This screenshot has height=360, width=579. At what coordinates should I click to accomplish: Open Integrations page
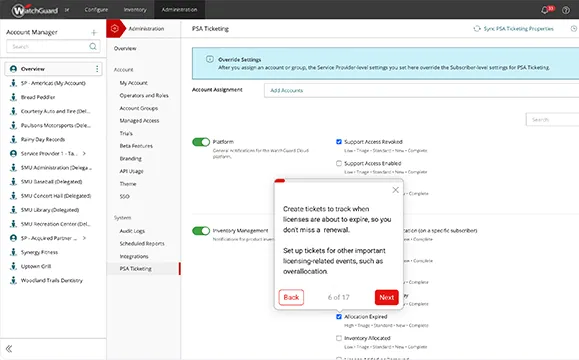[134, 256]
